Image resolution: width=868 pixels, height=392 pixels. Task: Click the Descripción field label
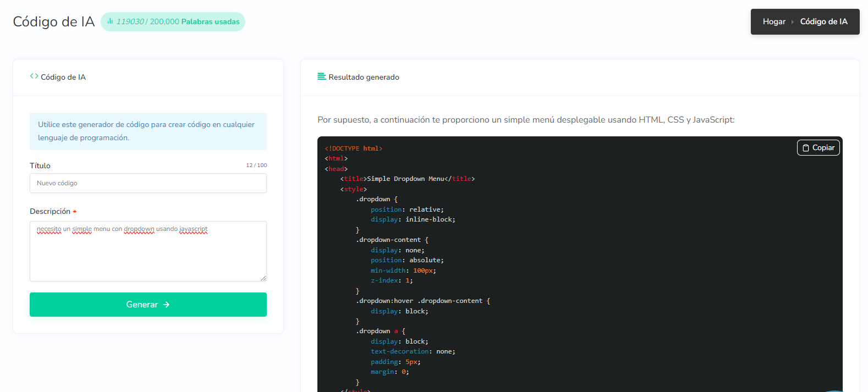(x=50, y=211)
